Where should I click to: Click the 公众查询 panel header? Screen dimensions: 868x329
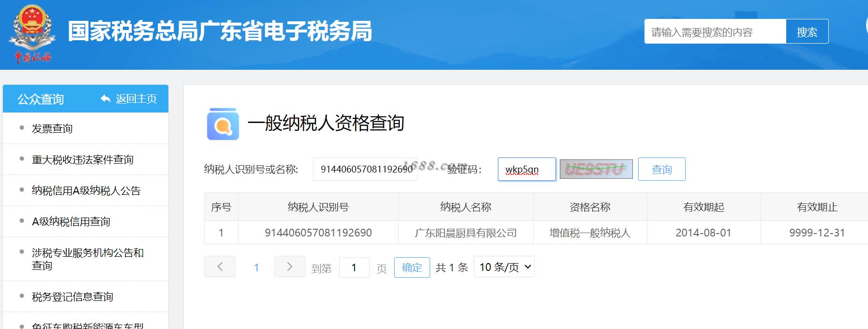pos(41,99)
